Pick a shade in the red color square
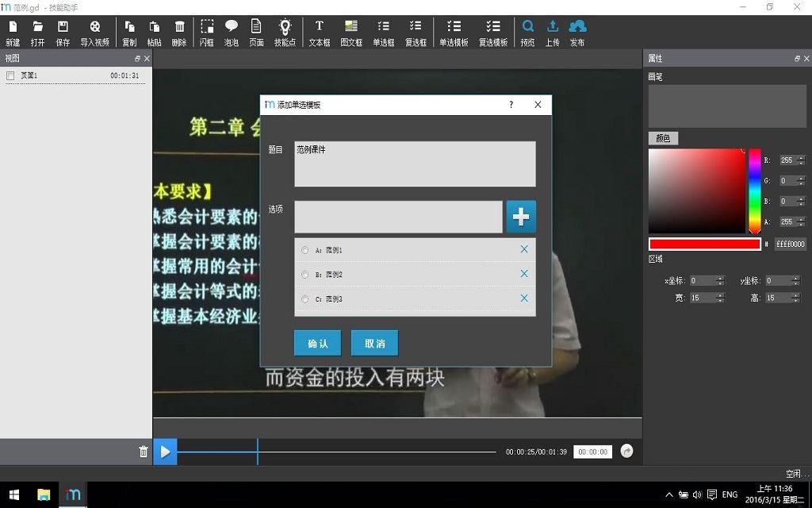 coord(697,191)
